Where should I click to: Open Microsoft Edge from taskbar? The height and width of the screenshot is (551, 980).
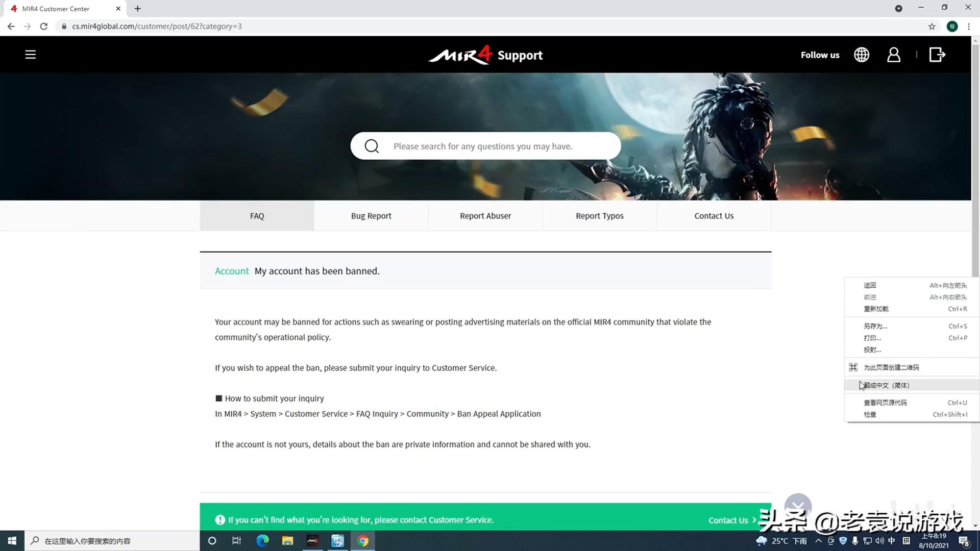[262, 541]
